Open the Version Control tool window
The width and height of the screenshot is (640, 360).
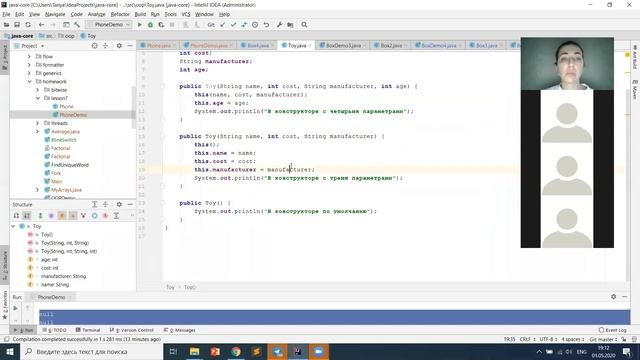(132, 330)
